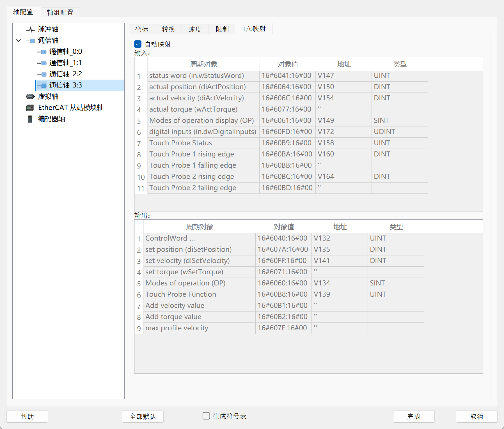504x429 pixels.
Task: Select the I/O映射 tab
Action: [254, 29]
